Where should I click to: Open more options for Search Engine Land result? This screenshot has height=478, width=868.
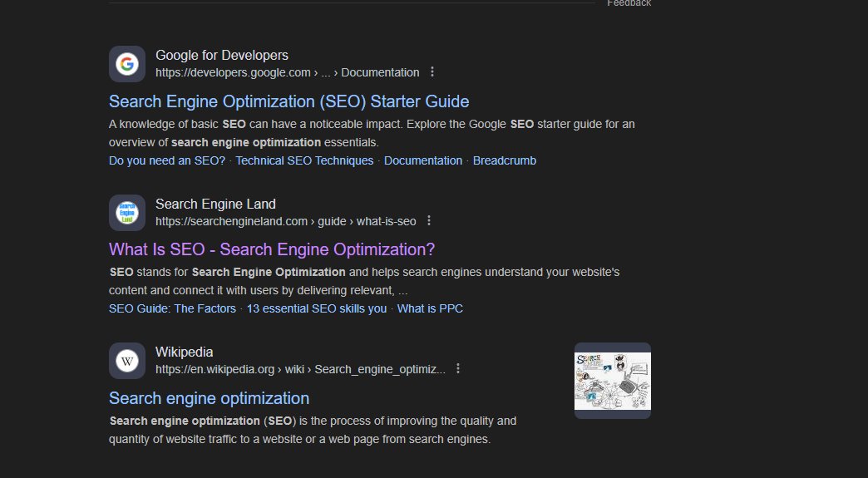tap(429, 221)
